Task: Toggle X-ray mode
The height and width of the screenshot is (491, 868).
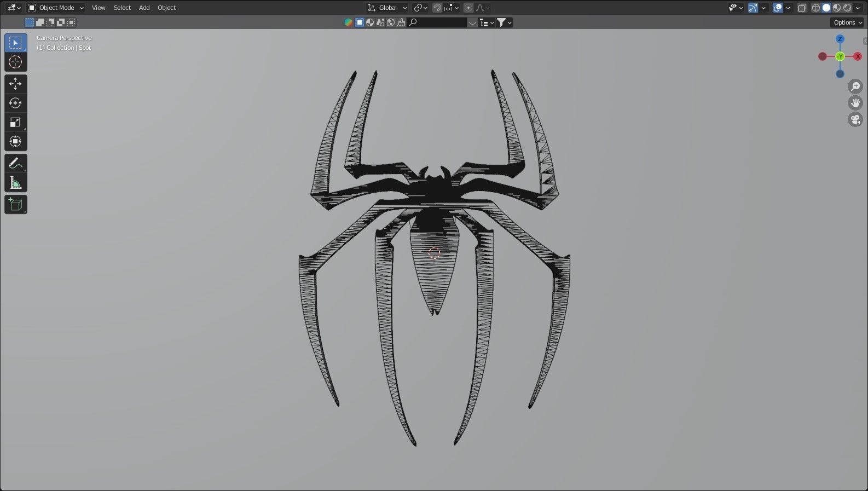Action: click(802, 8)
